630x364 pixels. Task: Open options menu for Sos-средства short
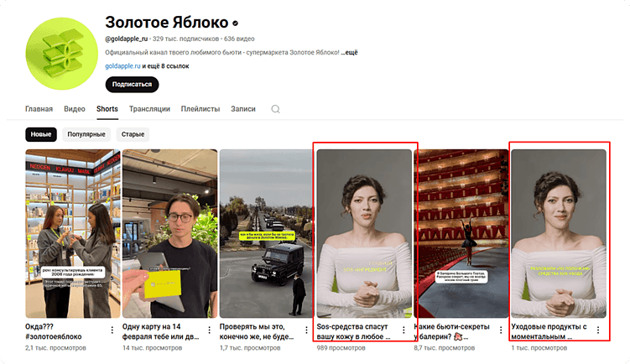(404, 330)
